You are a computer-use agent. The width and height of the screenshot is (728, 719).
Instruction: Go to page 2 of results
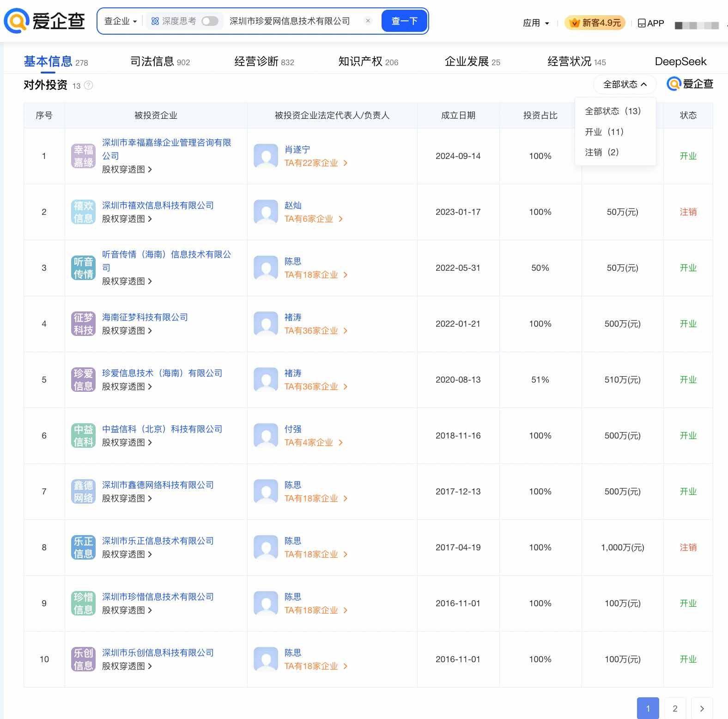(675, 708)
